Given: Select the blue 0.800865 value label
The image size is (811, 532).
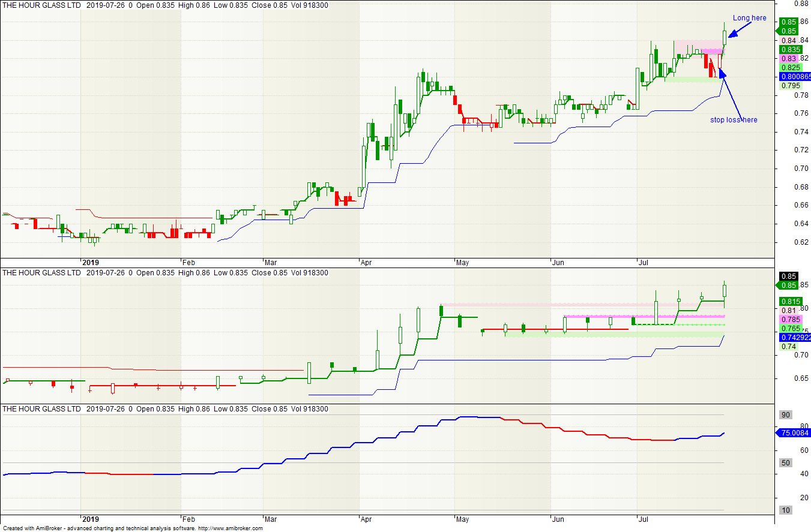Looking at the screenshot, I should point(795,77).
